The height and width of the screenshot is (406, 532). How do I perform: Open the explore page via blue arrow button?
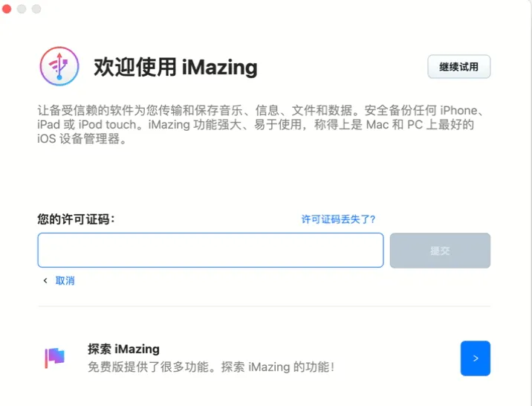475,358
